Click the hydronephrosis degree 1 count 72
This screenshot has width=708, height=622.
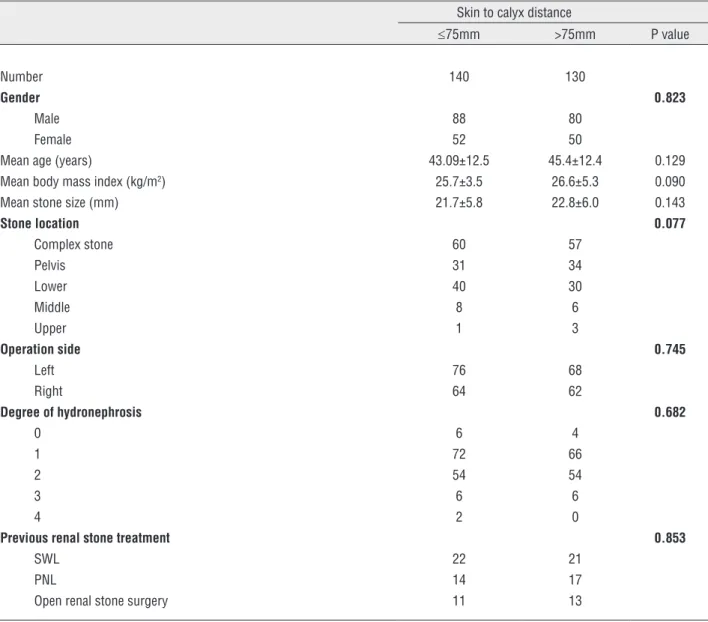[x=459, y=455]
